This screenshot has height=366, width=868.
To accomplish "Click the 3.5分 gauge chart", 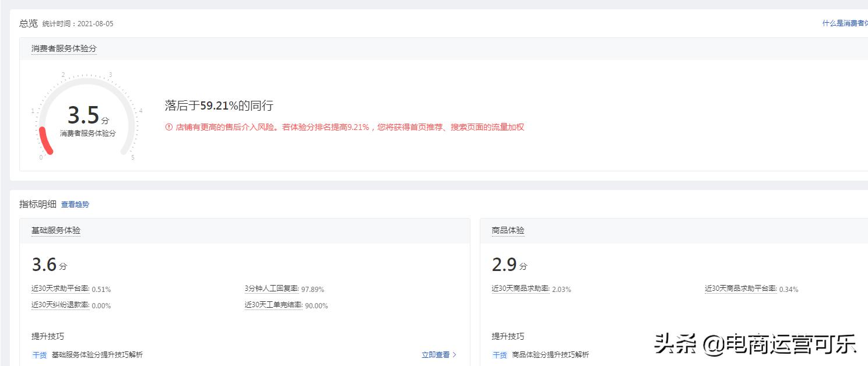I will [87, 115].
